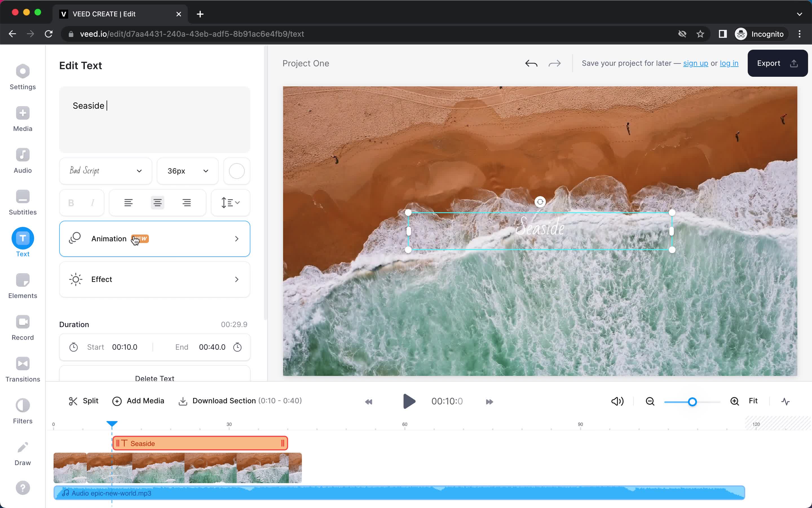Skip forward in playback
The height and width of the screenshot is (508, 812).
(489, 402)
